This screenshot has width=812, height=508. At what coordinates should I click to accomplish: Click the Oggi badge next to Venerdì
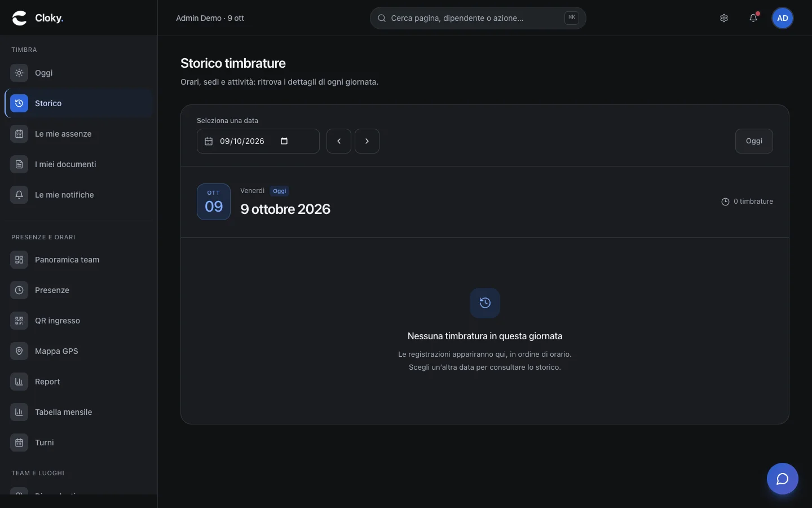280,191
